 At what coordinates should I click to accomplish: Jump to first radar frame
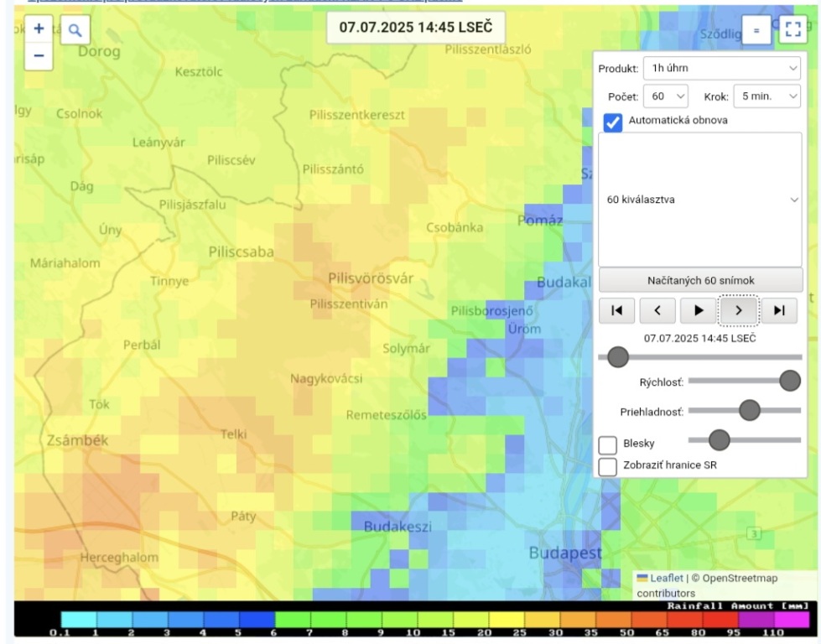[617, 310]
